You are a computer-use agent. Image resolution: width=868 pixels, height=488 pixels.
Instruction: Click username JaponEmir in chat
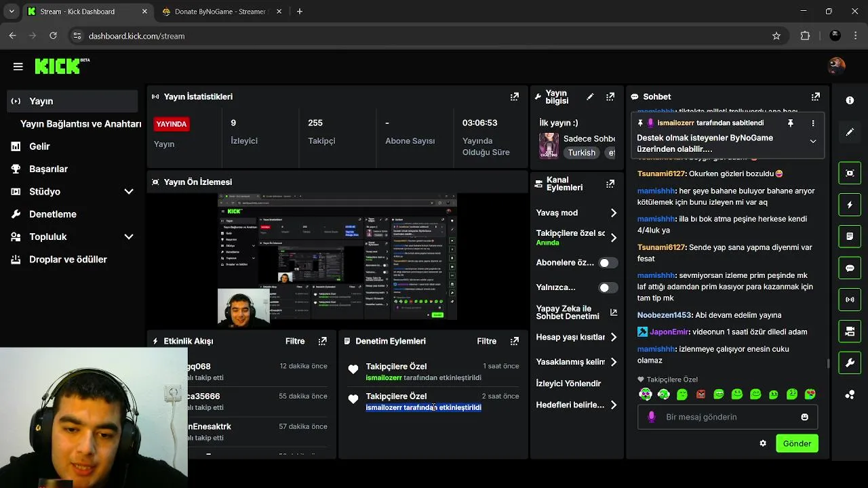669,332
